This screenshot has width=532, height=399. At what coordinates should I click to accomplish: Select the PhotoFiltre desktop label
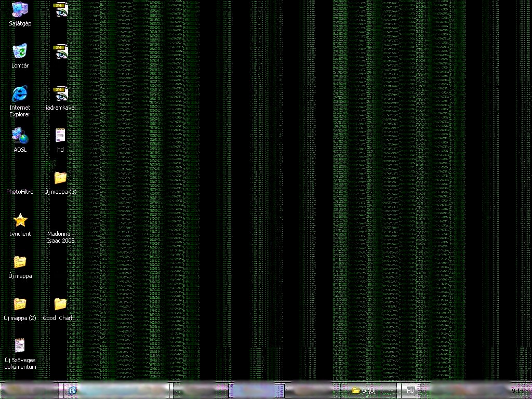click(20, 192)
